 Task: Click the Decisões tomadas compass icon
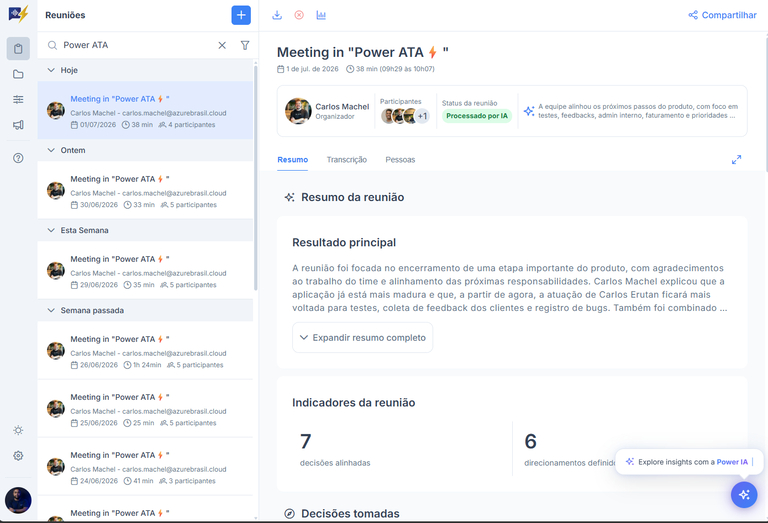click(x=289, y=513)
